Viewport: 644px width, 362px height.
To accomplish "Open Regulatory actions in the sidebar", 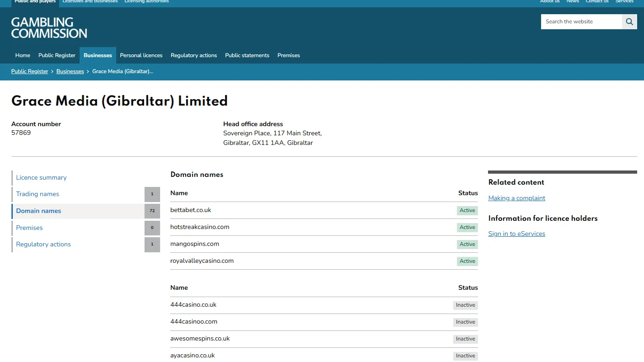I will (43, 244).
